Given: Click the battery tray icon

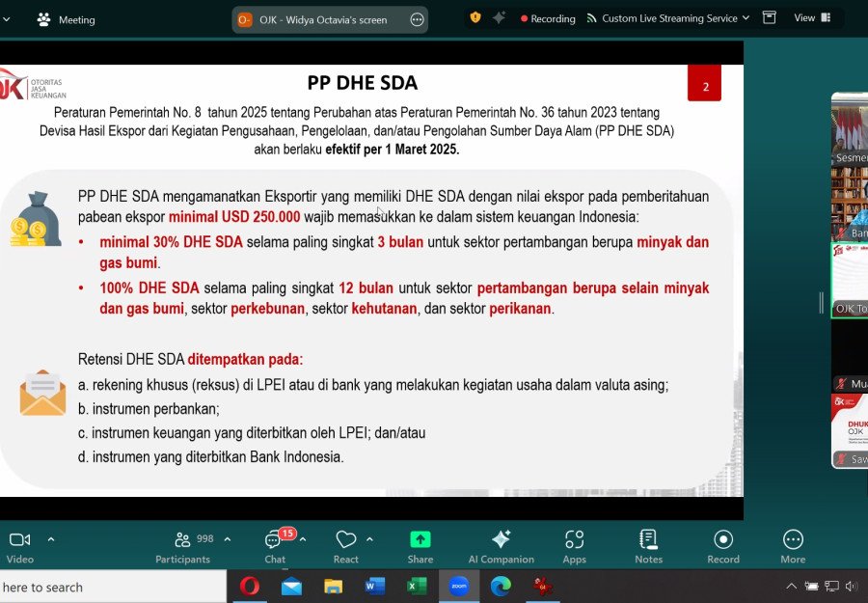Looking at the screenshot, I should tap(811, 586).
